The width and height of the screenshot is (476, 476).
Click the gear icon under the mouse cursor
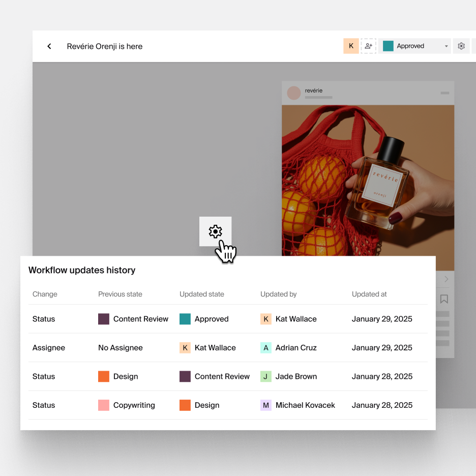[215, 231]
